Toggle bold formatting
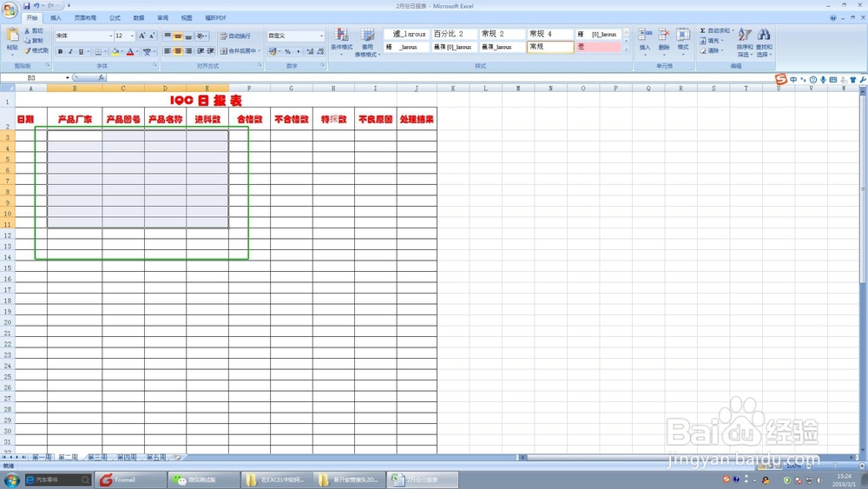 pyautogui.click(x=61, y=51)
